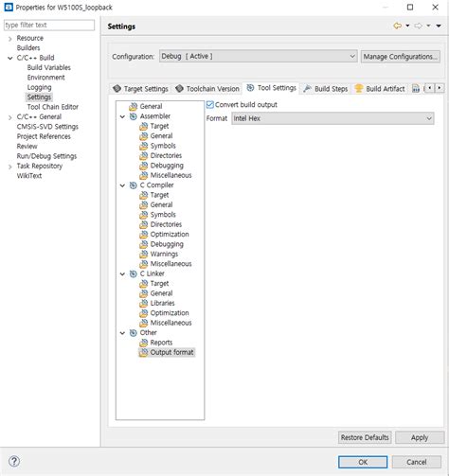
Task: Select Miscellaneous under C Linker
Action: click(x=171, y=323)
